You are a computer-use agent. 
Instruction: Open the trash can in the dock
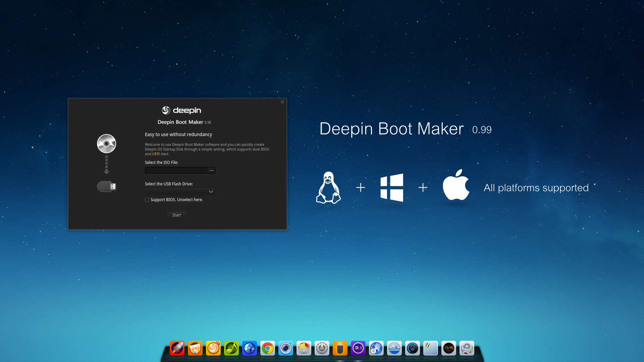click(467, 348)
